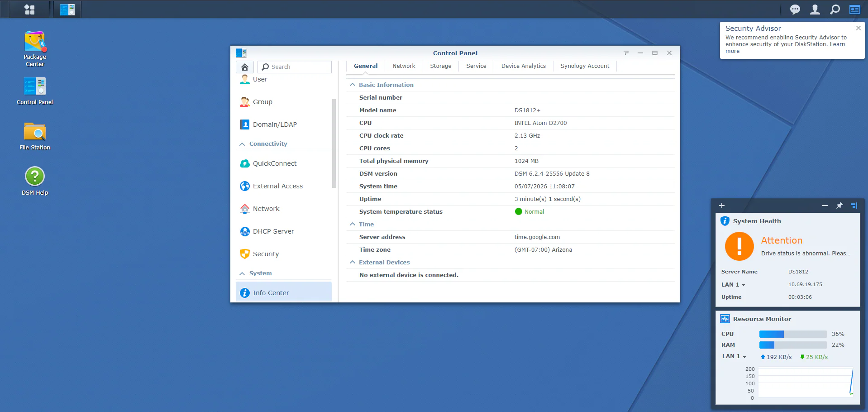Viewport: 868px width, 412px height.
Task: Click the LAN traffic graph
Action: tap(806, 383)
